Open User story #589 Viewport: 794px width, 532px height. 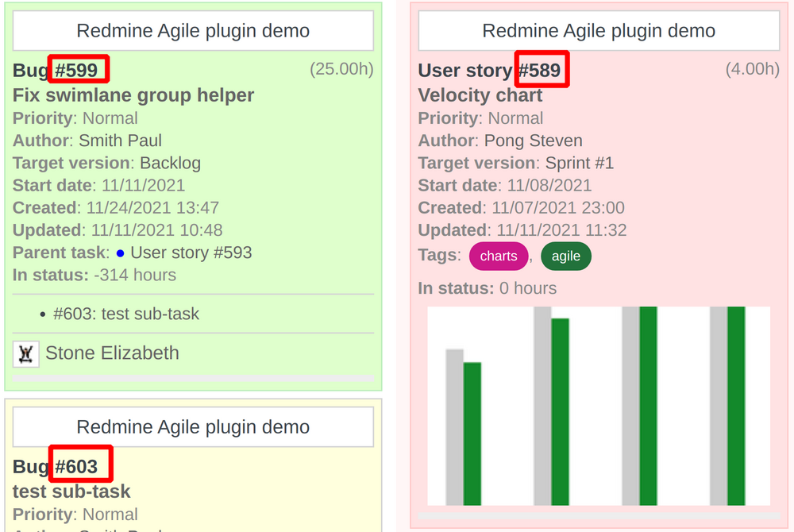[542, 70]
